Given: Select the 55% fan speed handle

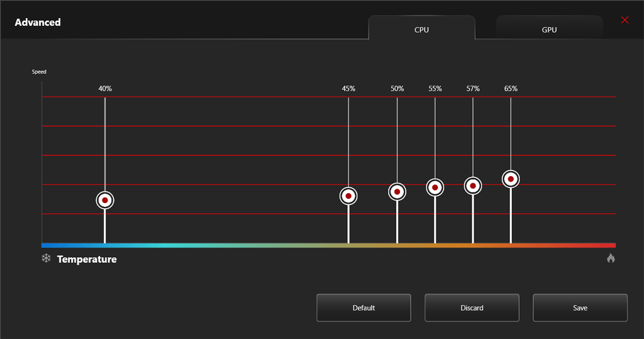Looking at the screenshot, I should tap(435, 187).
